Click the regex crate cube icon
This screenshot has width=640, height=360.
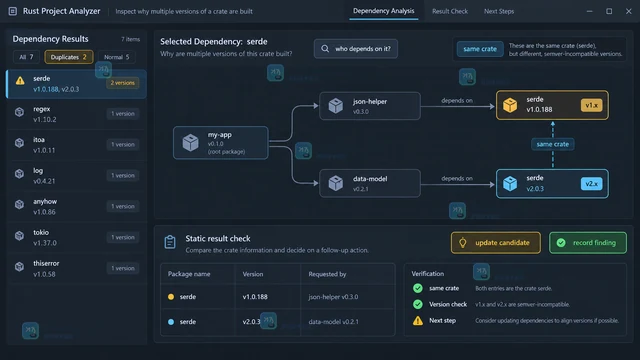click(x=19, y=112)
